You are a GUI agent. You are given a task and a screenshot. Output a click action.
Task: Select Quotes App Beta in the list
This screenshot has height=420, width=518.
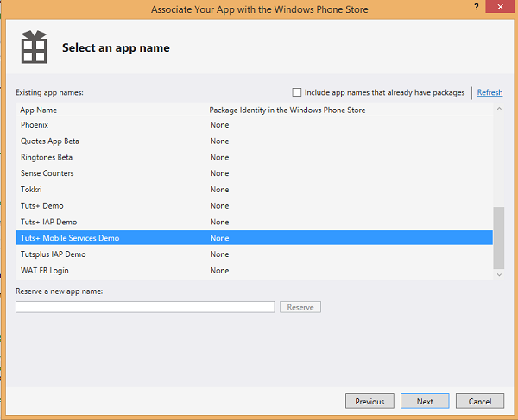point(255,141)
